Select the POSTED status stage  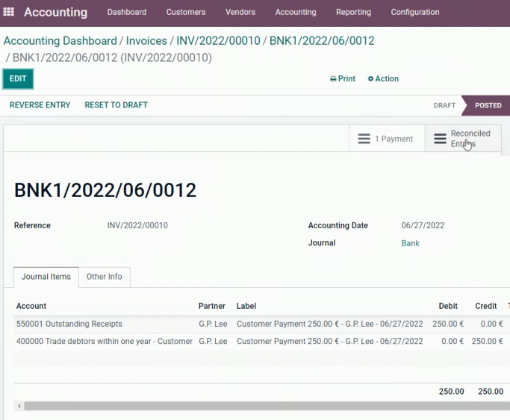tap(488, 106)
